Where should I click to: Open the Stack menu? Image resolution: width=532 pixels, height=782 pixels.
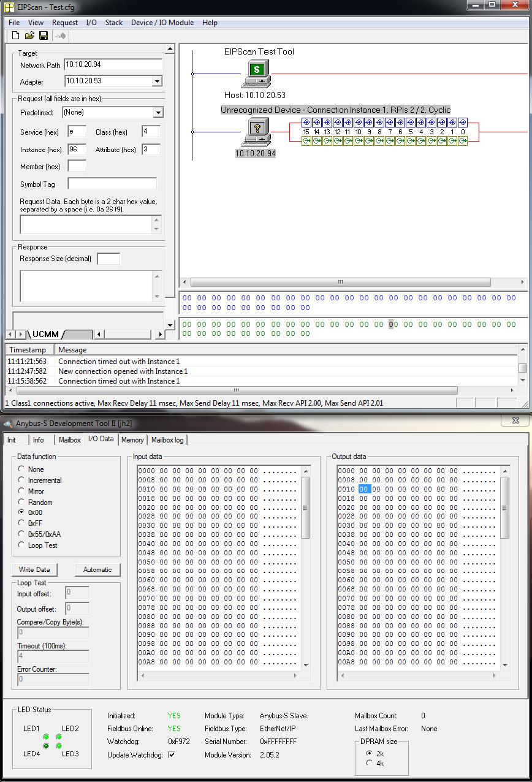(x=114, y=23)
